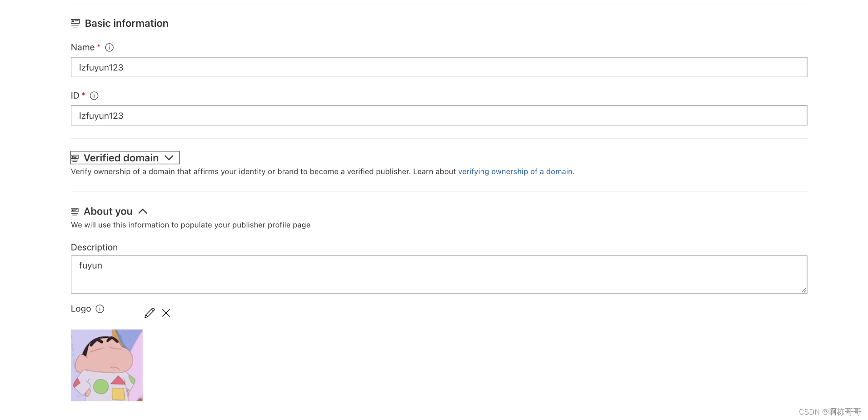Click the Crayon Shin-chan logo thumbnail

pos(107,365)
